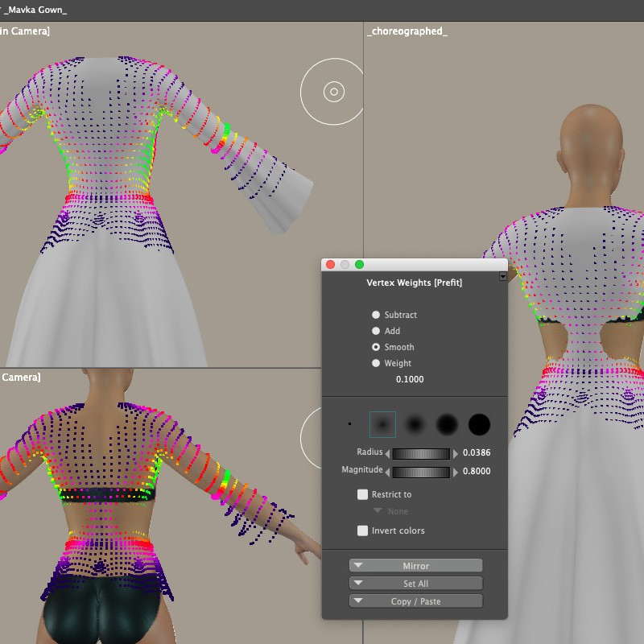Select the Add radio option
The width and height of the screenshot is (644, 644).
pos(376,331)
